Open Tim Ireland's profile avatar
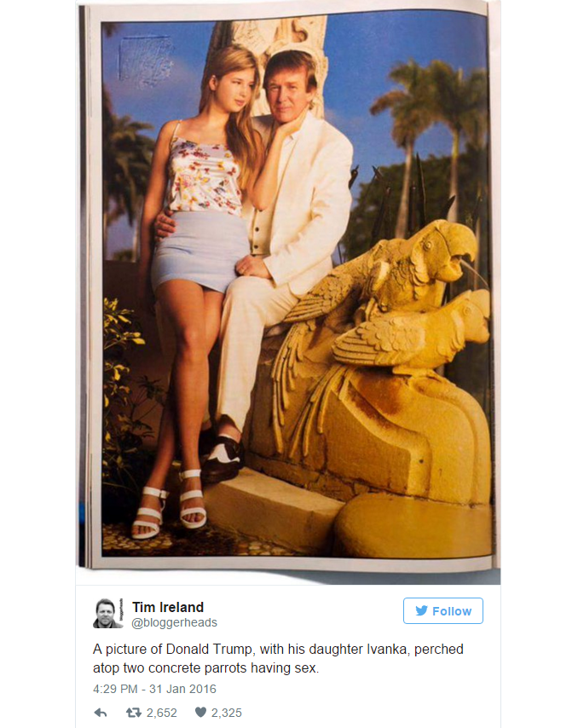The image size is (578, 728). 106,613
